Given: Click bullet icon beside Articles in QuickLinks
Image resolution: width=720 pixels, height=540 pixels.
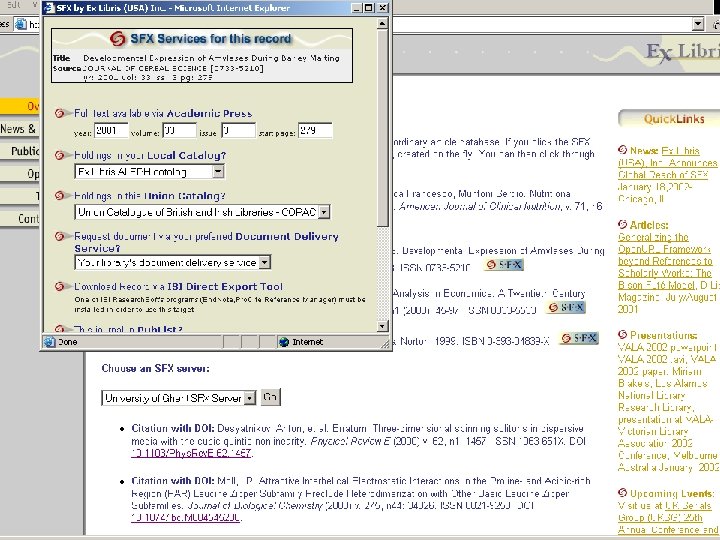Looking at the screenshot, I should [x=623, y=224].
